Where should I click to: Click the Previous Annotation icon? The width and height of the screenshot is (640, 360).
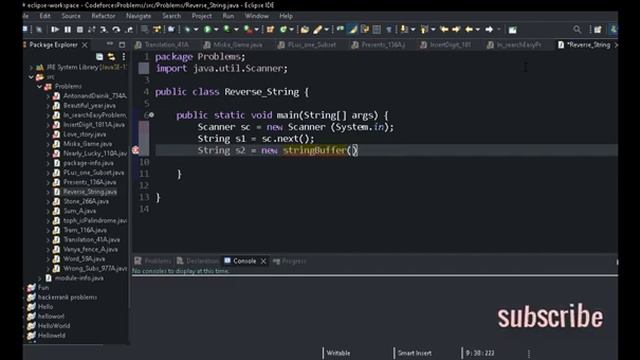tap(424, 29)
